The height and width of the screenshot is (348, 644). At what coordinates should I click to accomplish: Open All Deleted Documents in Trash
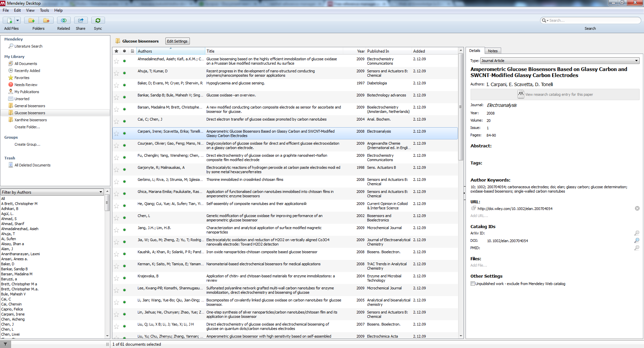click(x=32, y=165)
